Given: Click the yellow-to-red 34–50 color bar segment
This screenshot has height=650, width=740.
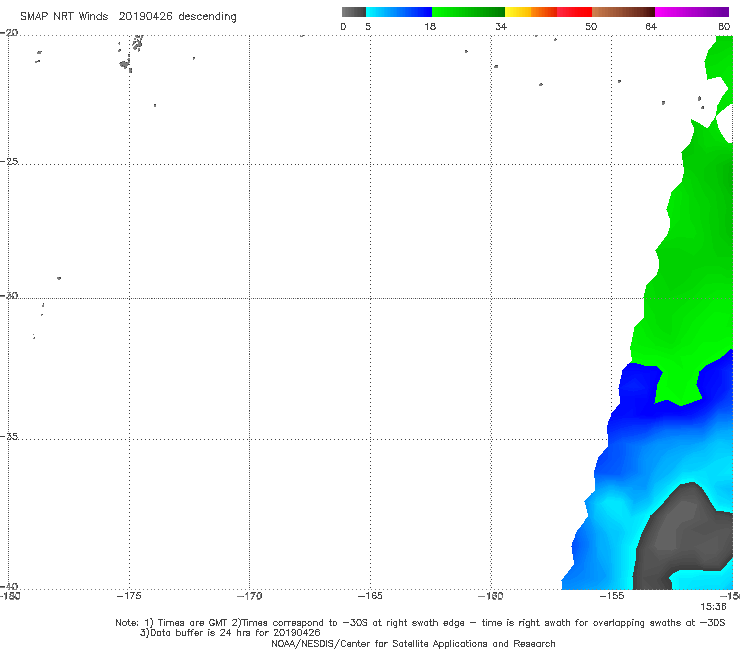Looking at the screenshot, I should [548, 12].
